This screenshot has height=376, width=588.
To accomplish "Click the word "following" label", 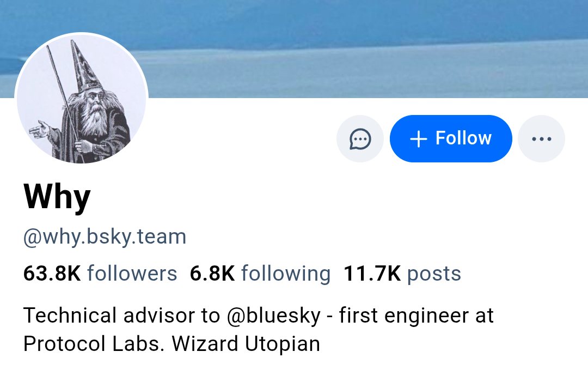I will (285, 274).
